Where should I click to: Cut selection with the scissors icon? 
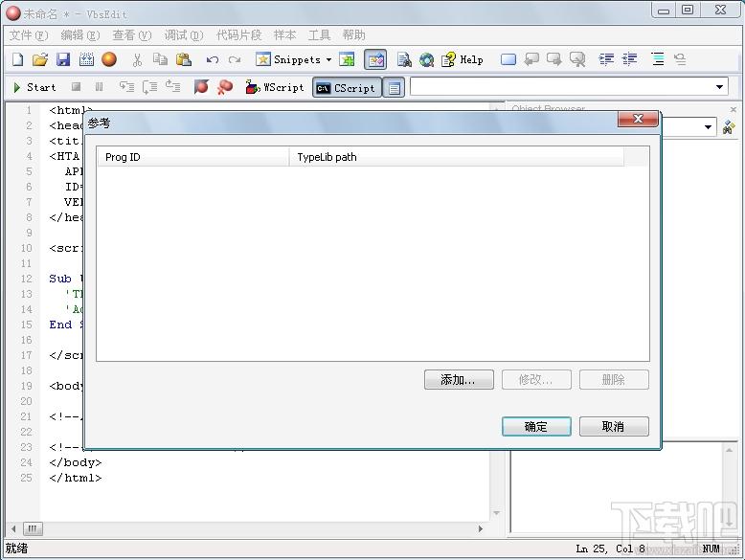pos(137,59)
